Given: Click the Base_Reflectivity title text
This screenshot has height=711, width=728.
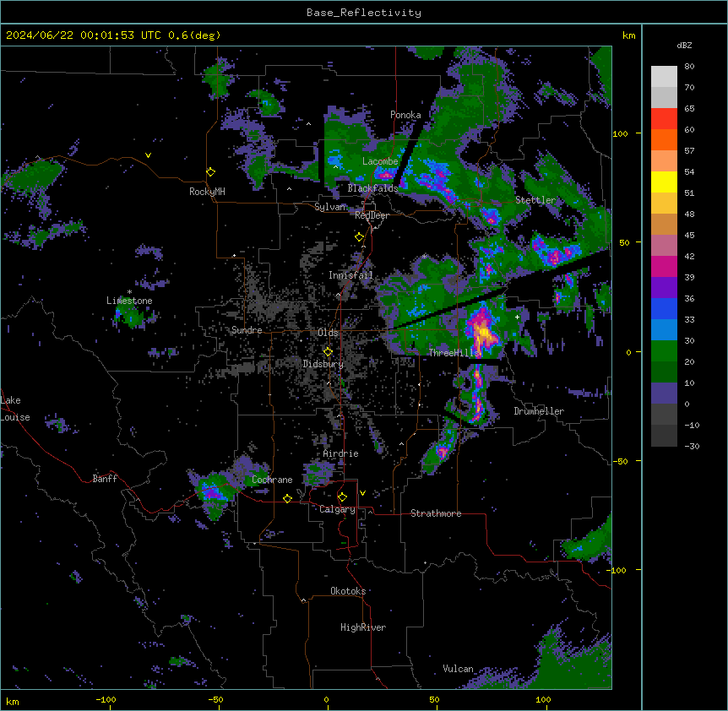Looking at the screenshot, I should click(363, 13).
